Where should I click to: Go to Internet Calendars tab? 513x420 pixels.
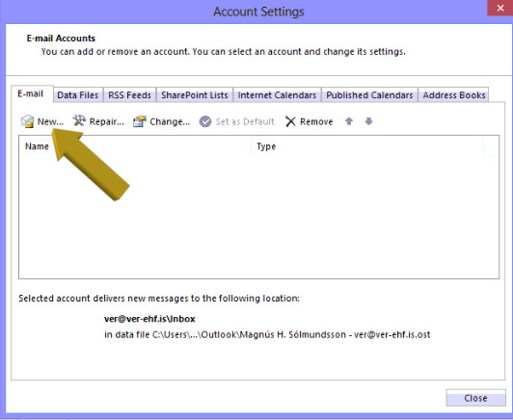(277, 95)
